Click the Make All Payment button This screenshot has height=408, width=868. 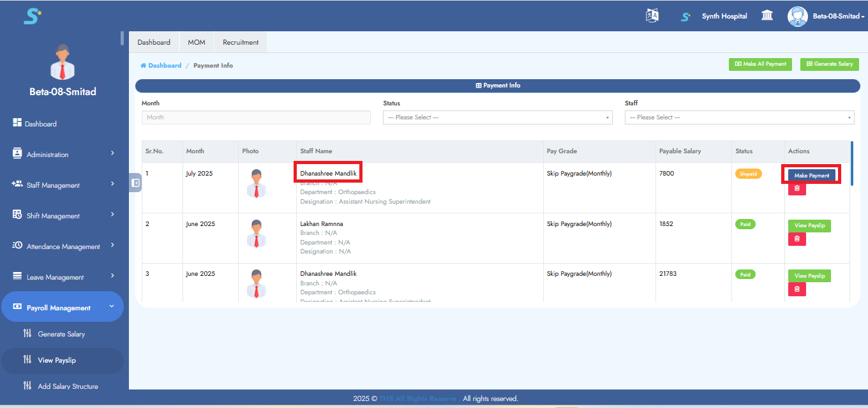tap(760, 64)
